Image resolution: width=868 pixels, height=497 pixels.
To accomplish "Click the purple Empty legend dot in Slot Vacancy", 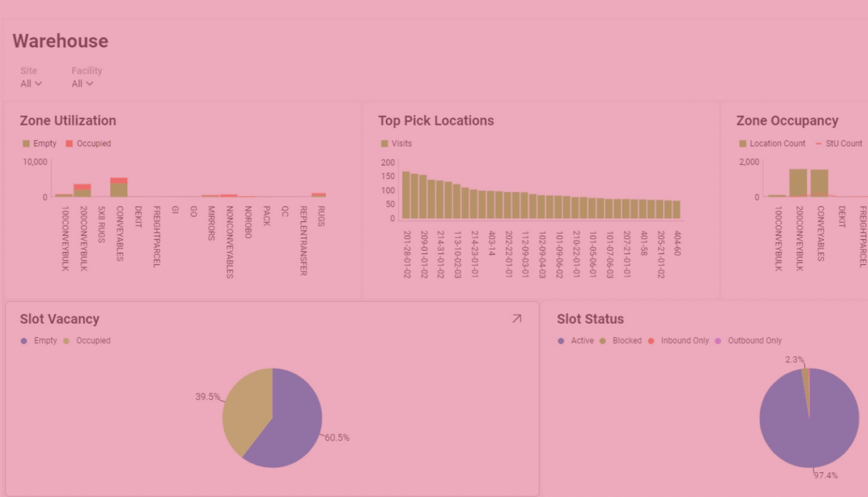I will tap(24, 341).
